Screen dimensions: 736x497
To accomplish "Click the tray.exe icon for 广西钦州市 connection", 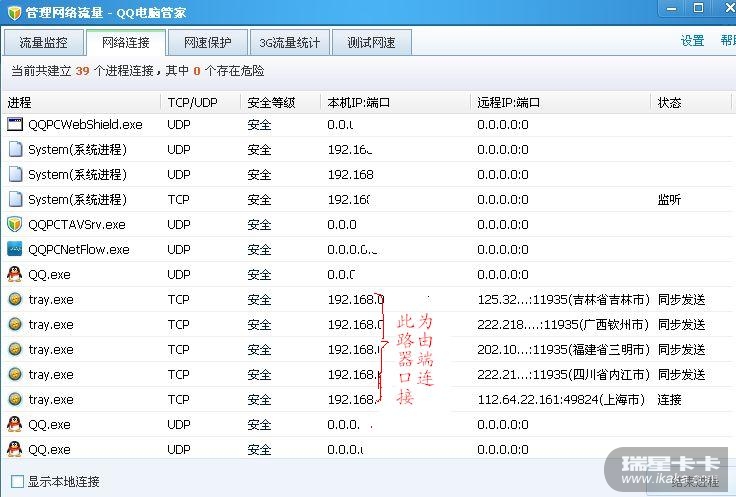I will pyautogui.click(x=15, y=324).
